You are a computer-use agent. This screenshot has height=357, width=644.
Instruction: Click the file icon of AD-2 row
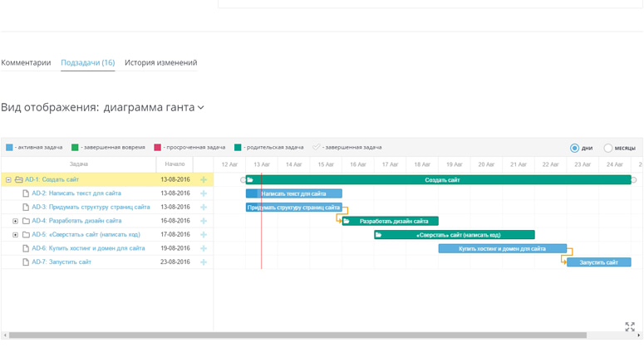(26, 193)
